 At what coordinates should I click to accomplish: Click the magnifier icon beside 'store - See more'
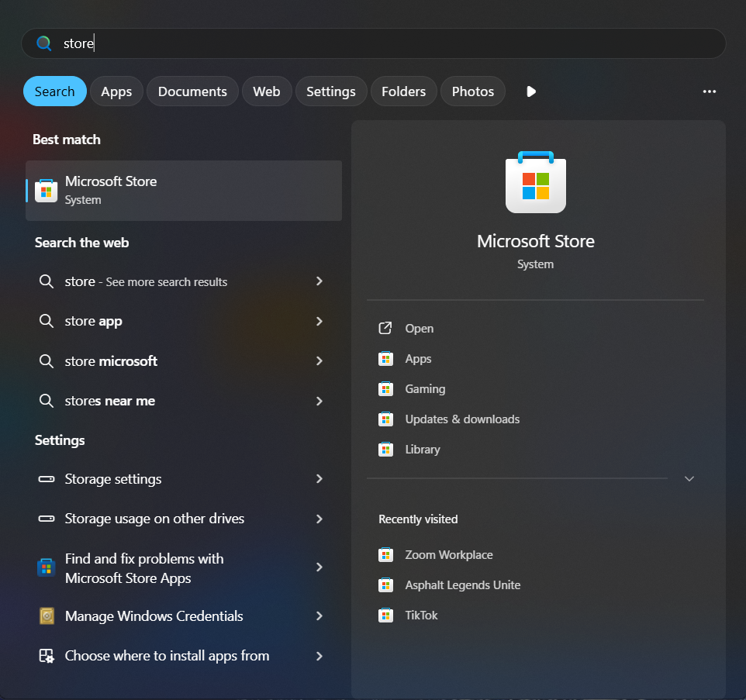click(x=47, y=281)
